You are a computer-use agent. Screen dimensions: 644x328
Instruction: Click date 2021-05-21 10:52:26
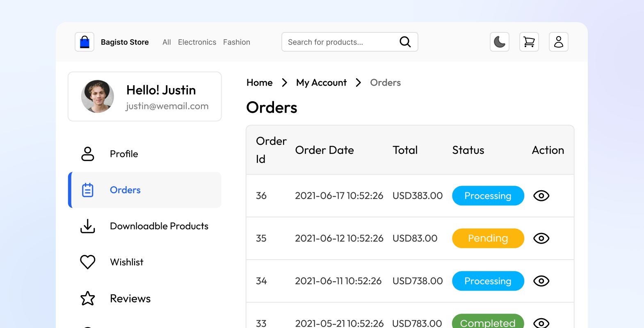pyautogui.click(x=339, y=323)
